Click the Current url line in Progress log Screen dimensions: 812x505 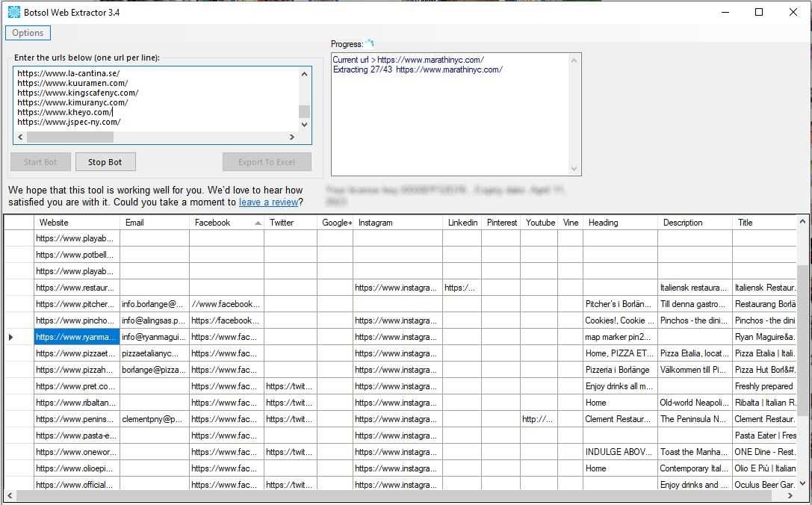(x=409, y=60)
